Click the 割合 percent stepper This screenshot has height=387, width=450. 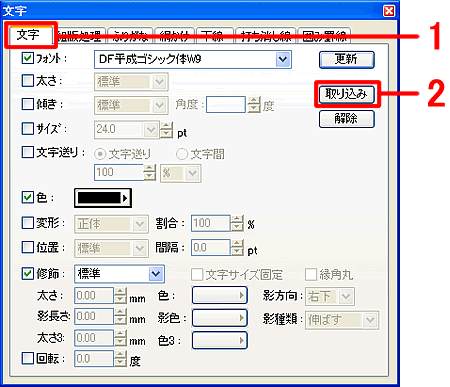[237, 223]
